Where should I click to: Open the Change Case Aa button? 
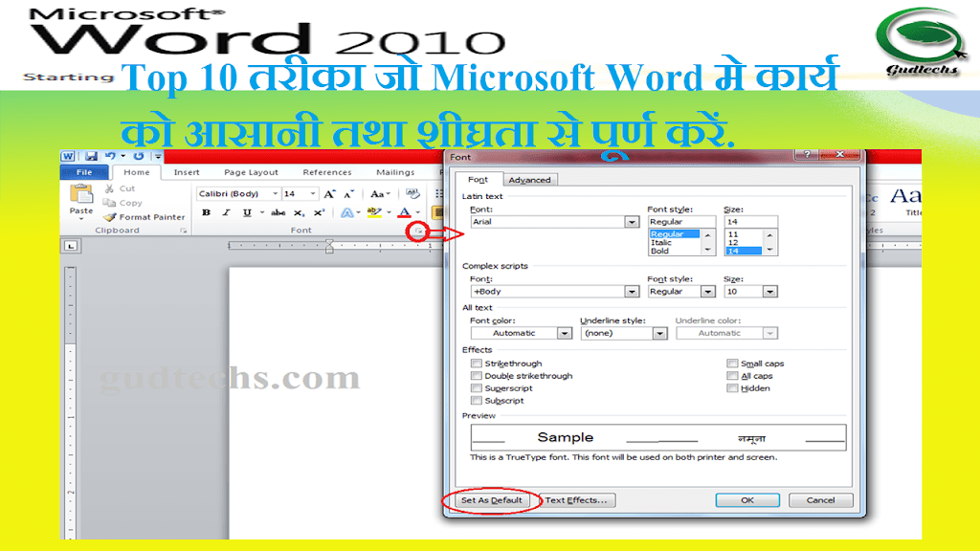pyautogui.click(x=379, y=193)
